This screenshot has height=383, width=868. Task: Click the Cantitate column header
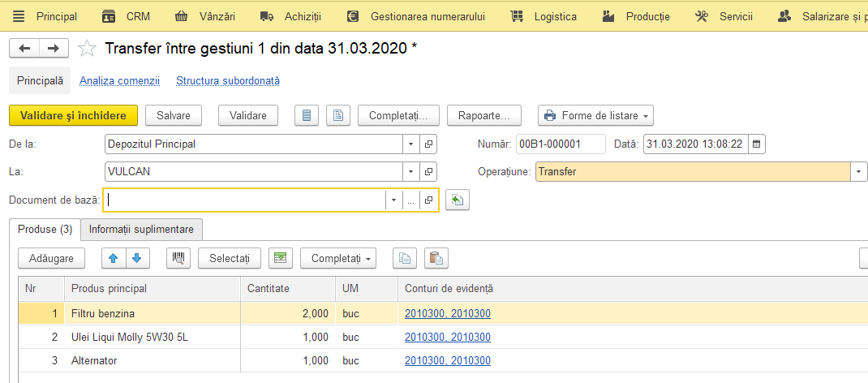pyautogui.click(x=288, y=288)
